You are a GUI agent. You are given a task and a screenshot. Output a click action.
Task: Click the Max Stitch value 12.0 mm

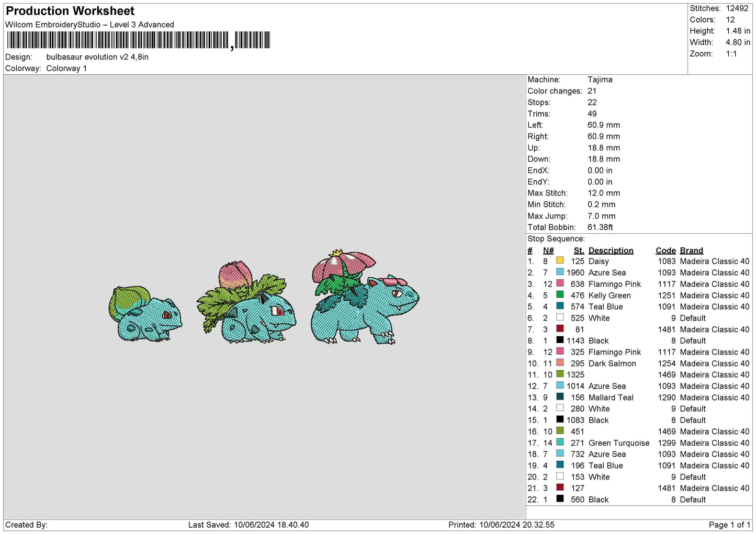point(604,193)
